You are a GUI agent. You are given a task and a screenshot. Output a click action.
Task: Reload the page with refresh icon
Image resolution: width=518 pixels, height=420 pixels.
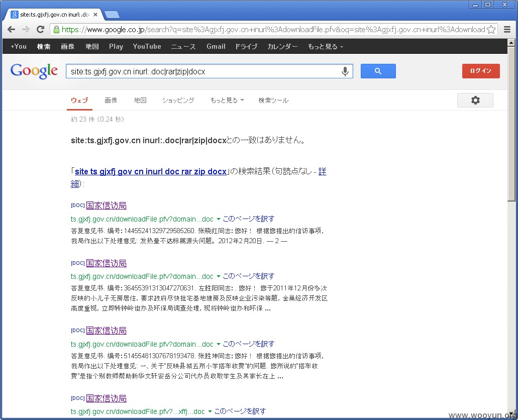click(40, 30)
